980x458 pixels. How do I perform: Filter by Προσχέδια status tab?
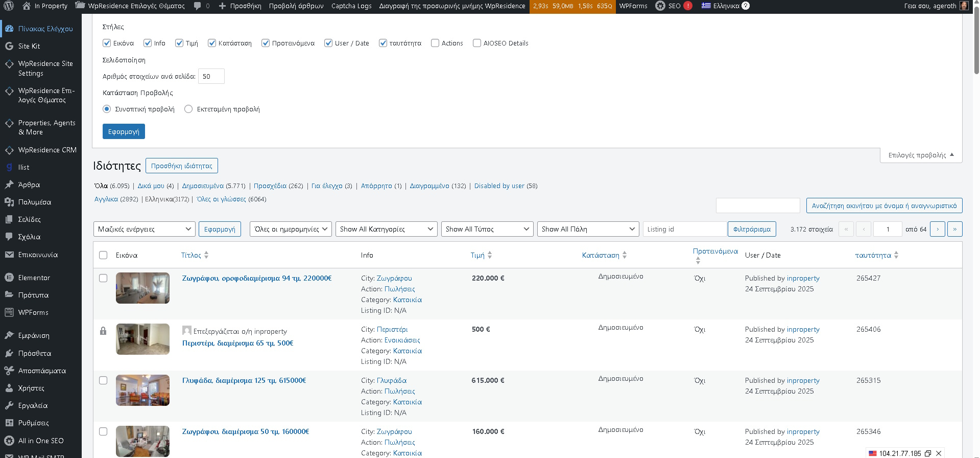click(270, 186)
